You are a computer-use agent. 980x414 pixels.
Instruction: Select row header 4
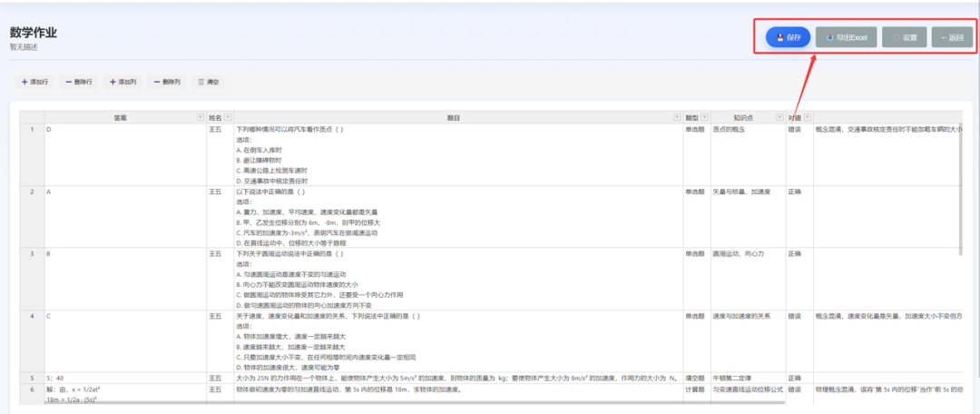click(32, 341)
